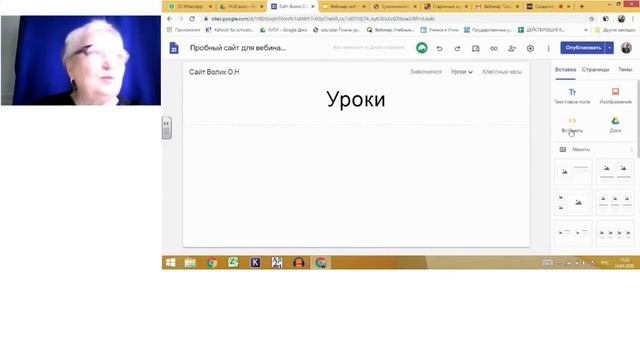Select layout with one image and text

pos(573,171)
